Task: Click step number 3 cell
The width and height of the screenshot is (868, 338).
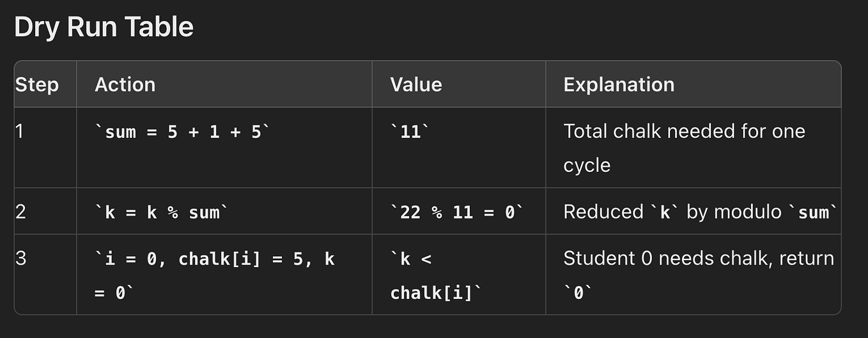Action: (20, 258)
